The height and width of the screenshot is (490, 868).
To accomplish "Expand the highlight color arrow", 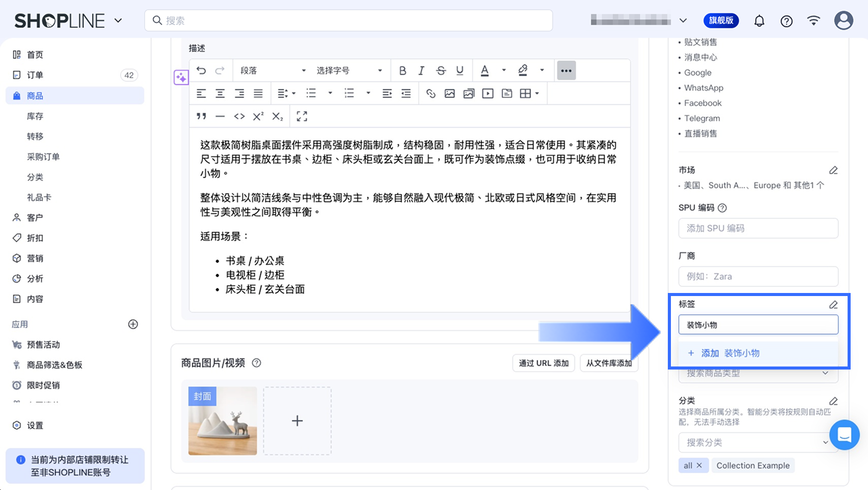I will point(542,70).
